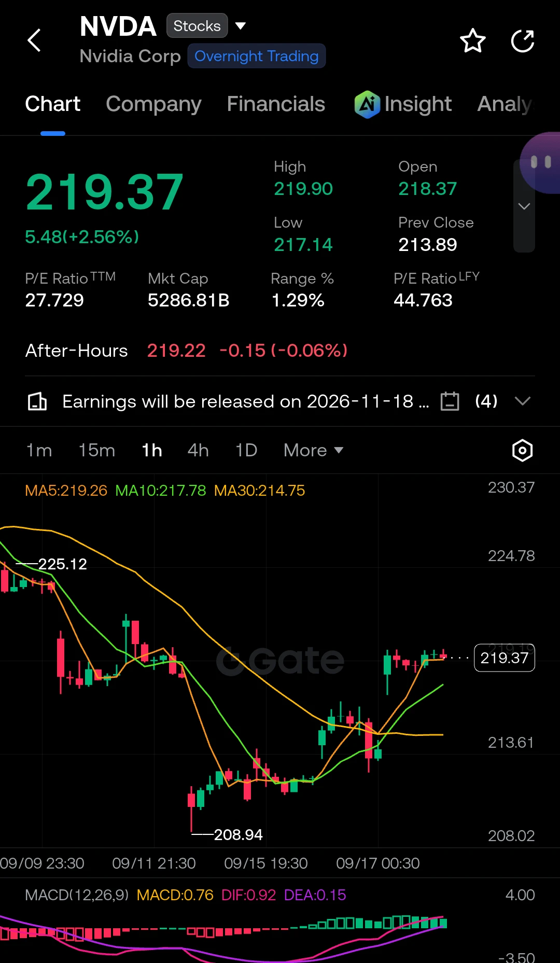Screen dimensions: 560x963
Task: Tap the Overnight Trading badge
Action: tap(256, 56)
